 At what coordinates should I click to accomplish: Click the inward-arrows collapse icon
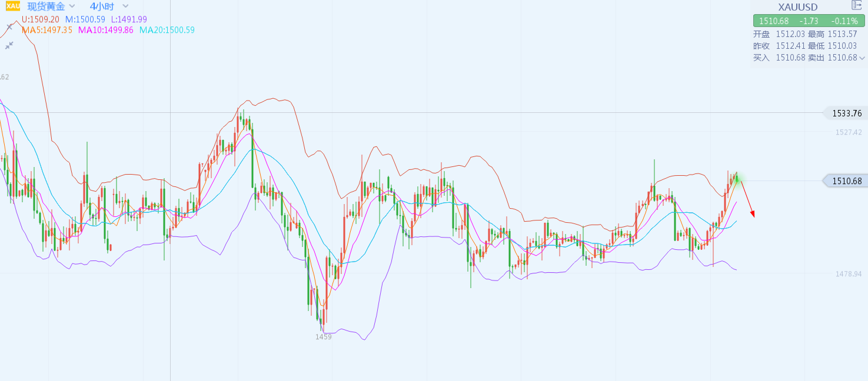(9, 45)
